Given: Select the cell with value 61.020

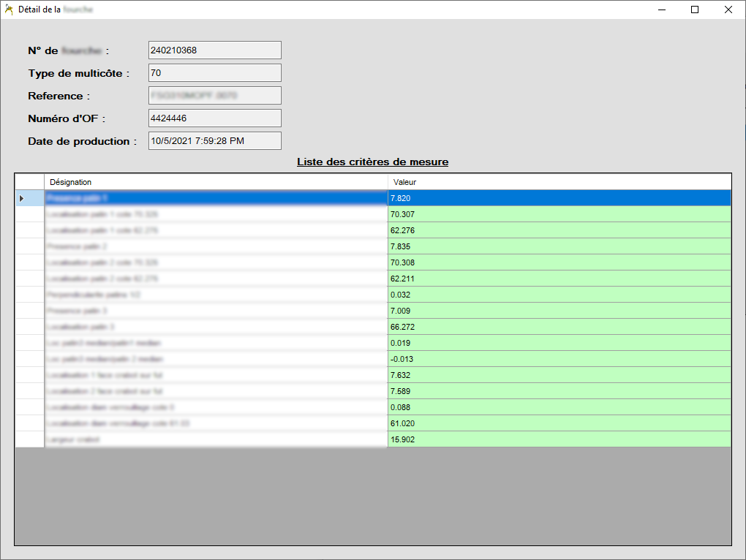Looking at the screenshot, I should pyautogui.click(x=559, y=423).
